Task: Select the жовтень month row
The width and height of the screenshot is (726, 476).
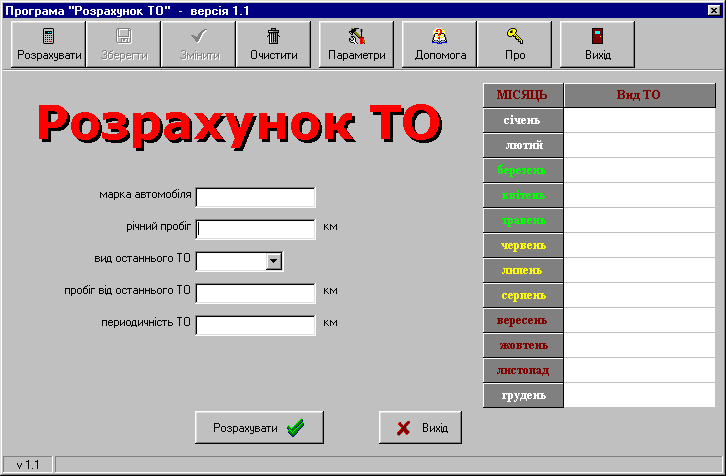Action: 523,345
